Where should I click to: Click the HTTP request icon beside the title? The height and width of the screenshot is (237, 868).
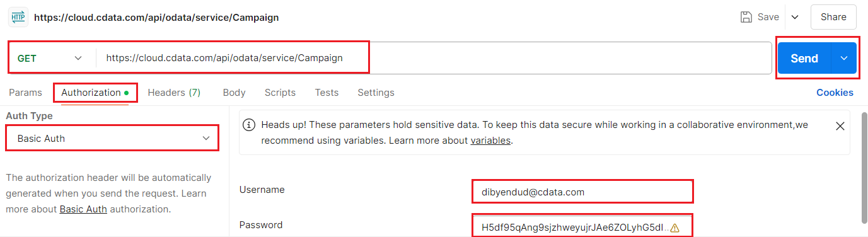tap(17, 17)
